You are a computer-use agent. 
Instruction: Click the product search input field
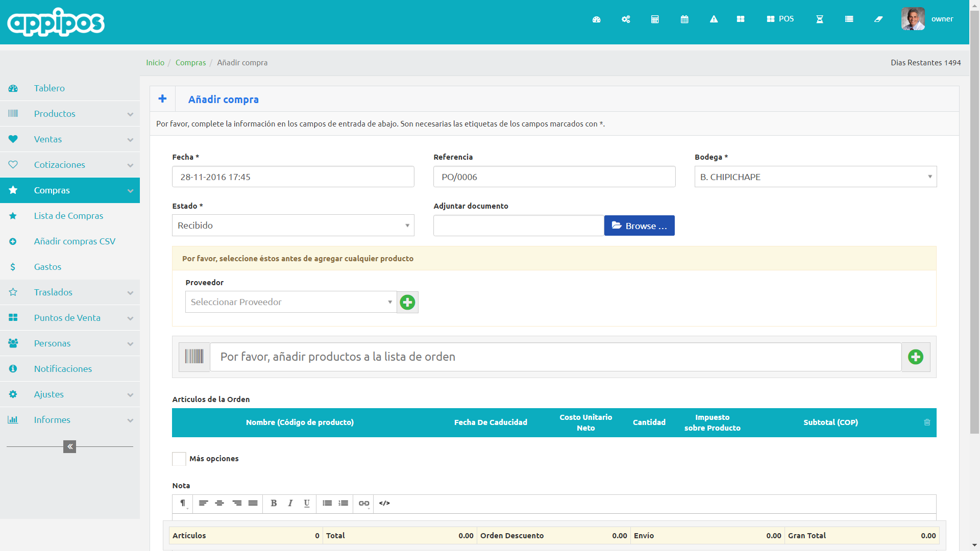click(555, 357)
